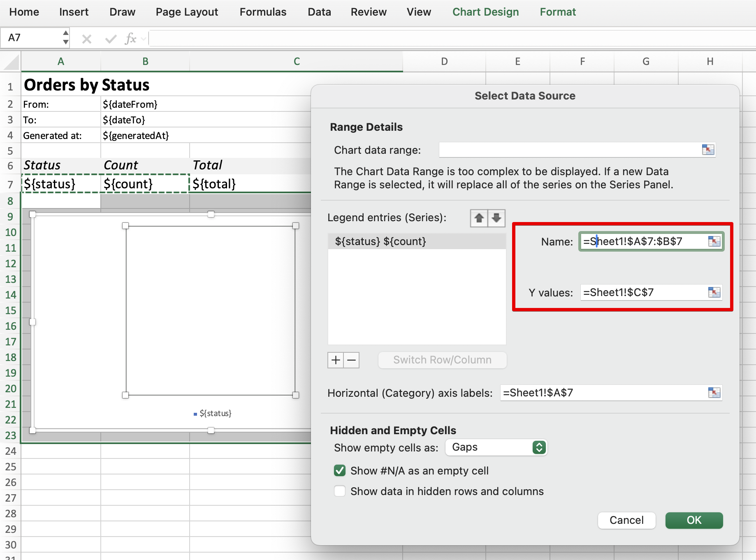Remove the selected series with the minus button

[x=351, y=360]
